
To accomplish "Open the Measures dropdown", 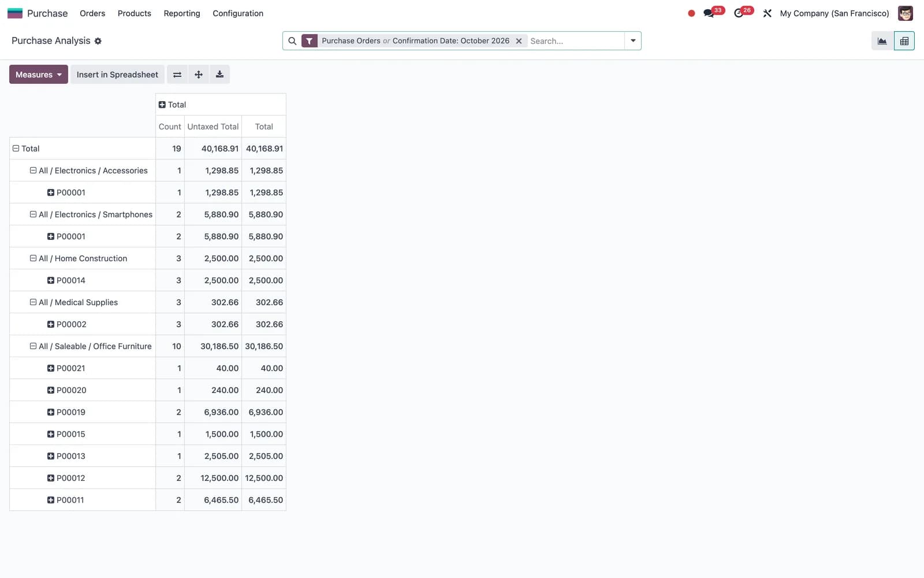I will point(39,75).
